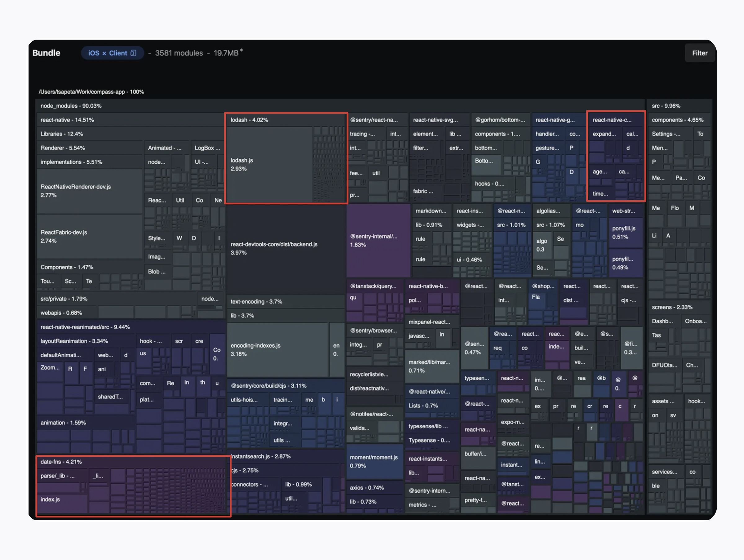
Task: Select the recyclerlistview package block
Action: coord(375,374)
